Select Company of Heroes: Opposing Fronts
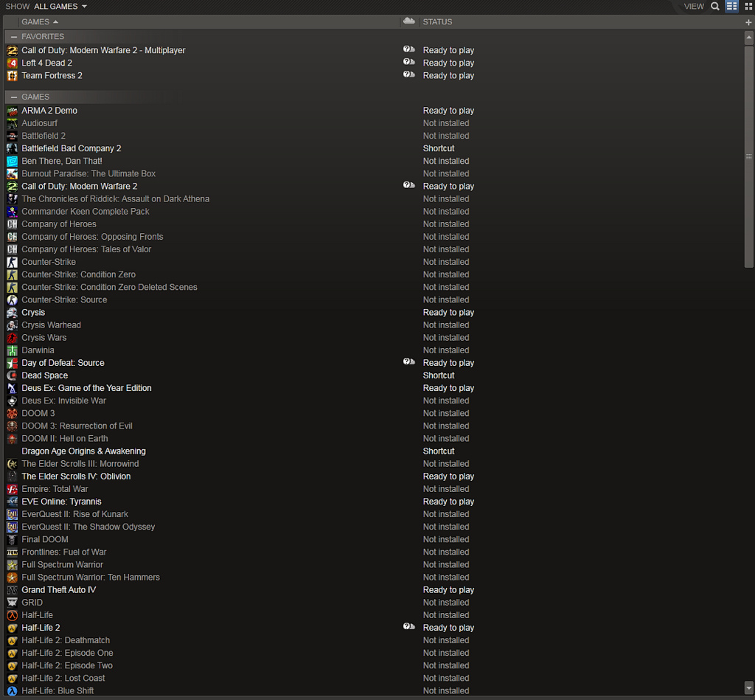This screenshot has height=700, width=755. pyautogui.click(x=92, y=237)
